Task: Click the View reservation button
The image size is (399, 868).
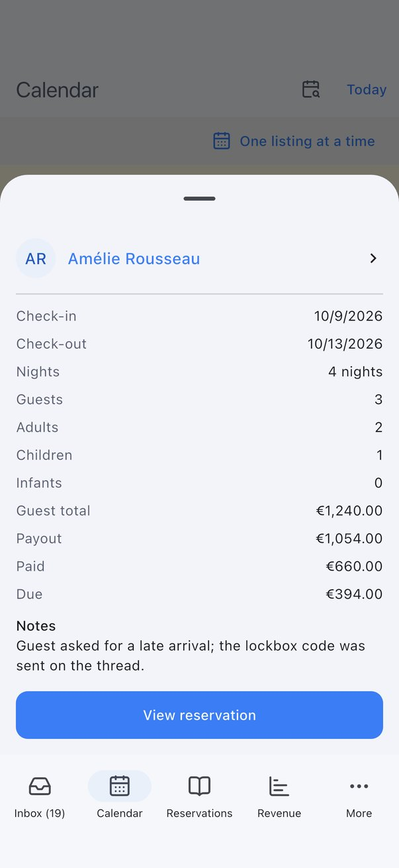Action: click(x=199, y=715)
